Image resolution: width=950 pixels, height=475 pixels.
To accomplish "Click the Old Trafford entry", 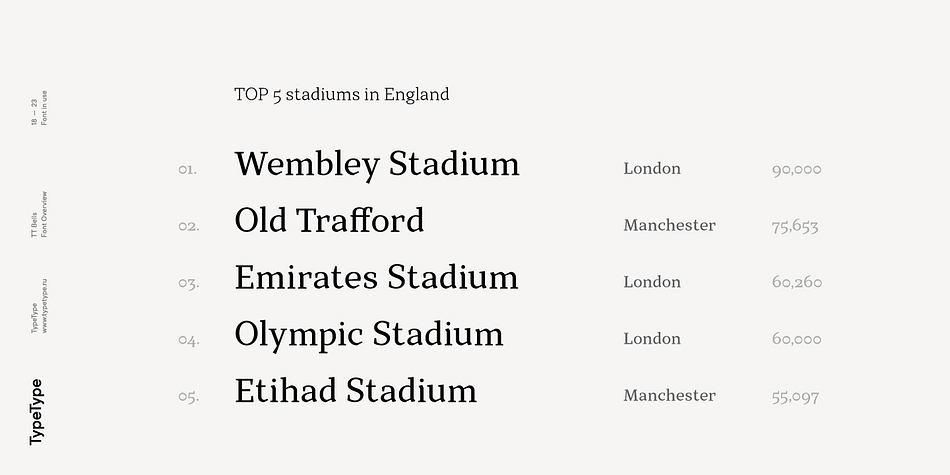I will [329, 220].
